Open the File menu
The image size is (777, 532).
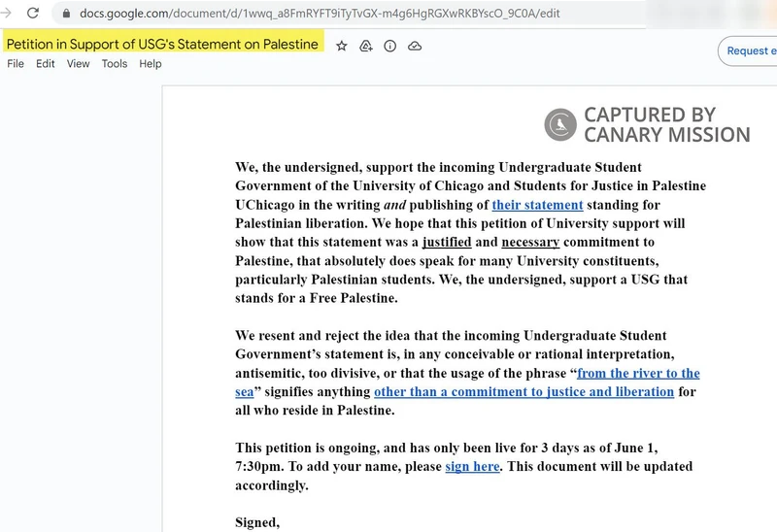(16, 64)
